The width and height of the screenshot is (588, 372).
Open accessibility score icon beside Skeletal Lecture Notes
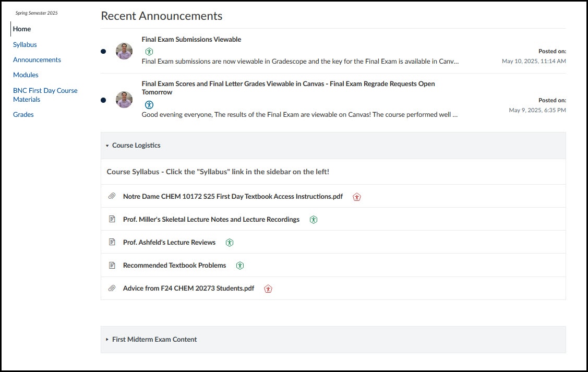[314, 220]
